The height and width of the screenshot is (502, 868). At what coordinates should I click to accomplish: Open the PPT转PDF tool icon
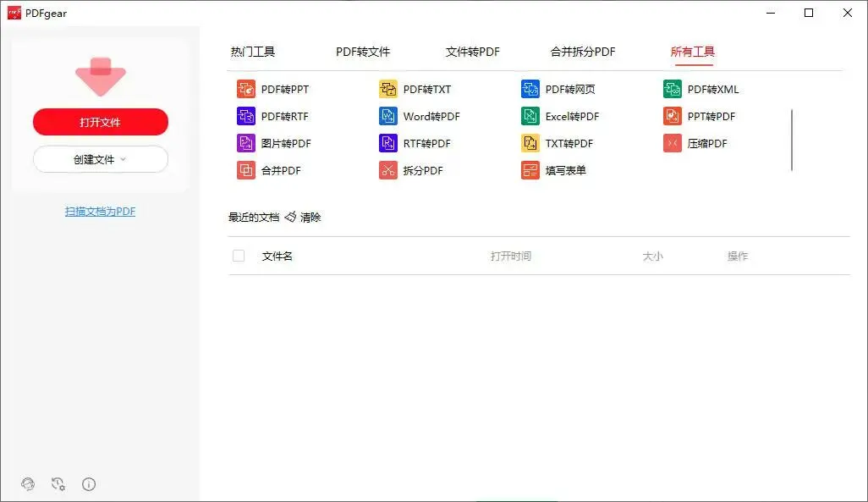672,116
